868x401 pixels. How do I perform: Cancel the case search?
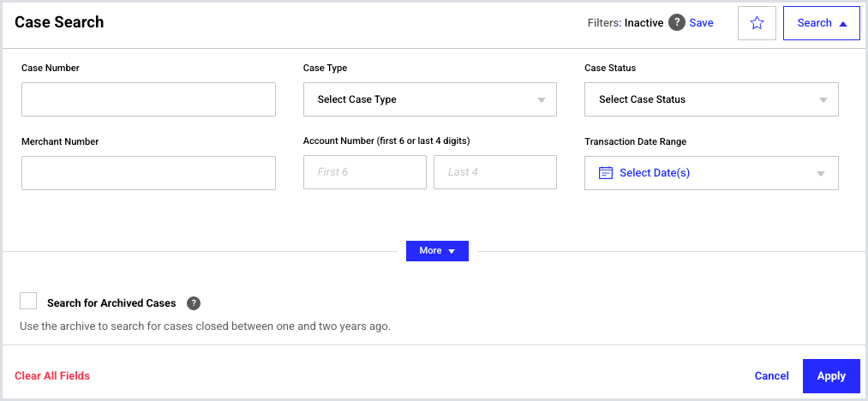771,375
